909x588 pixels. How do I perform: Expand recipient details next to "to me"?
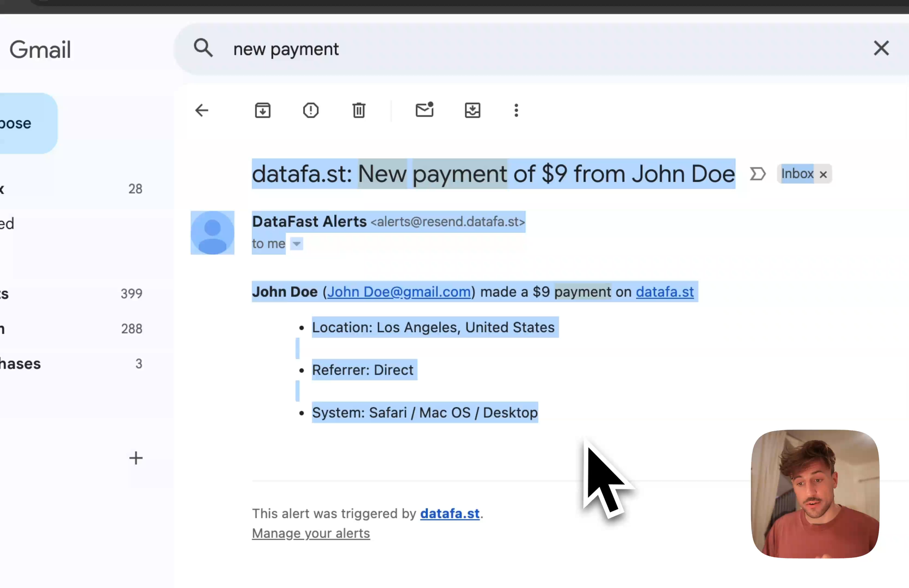(297, 244)
